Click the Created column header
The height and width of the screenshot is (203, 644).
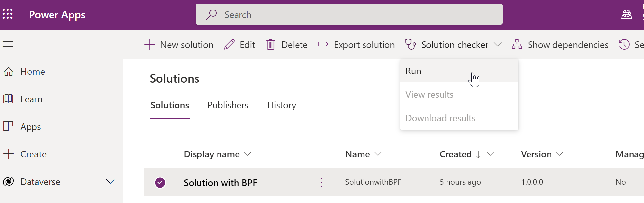point(456,154)
